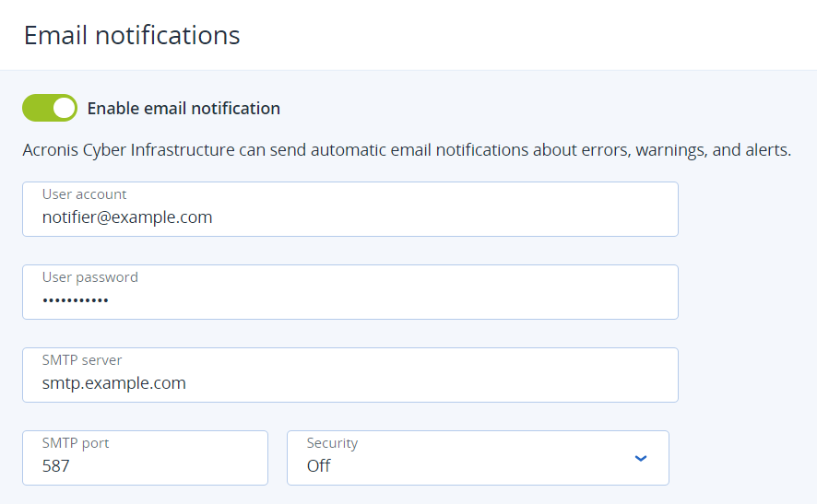Focus the User account input field
Viewport: 817px width, 504px height.
click(x=350, y=209)
